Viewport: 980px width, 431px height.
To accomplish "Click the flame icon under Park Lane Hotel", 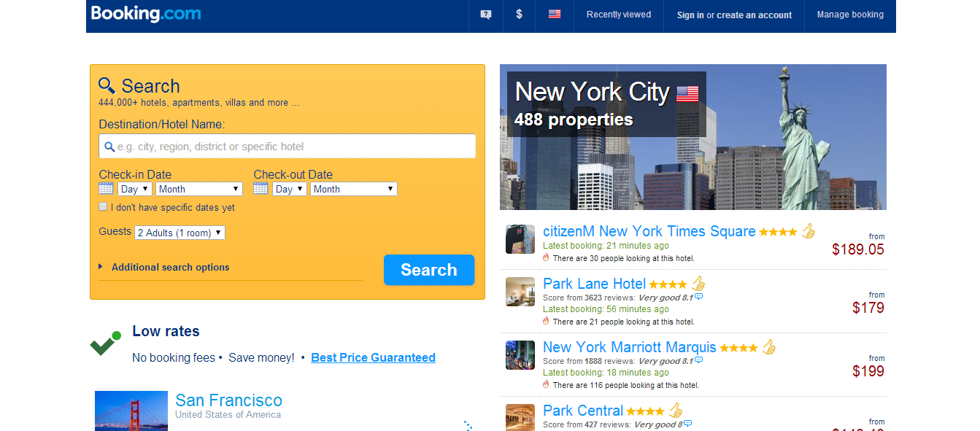I will [x=546, y=321].
